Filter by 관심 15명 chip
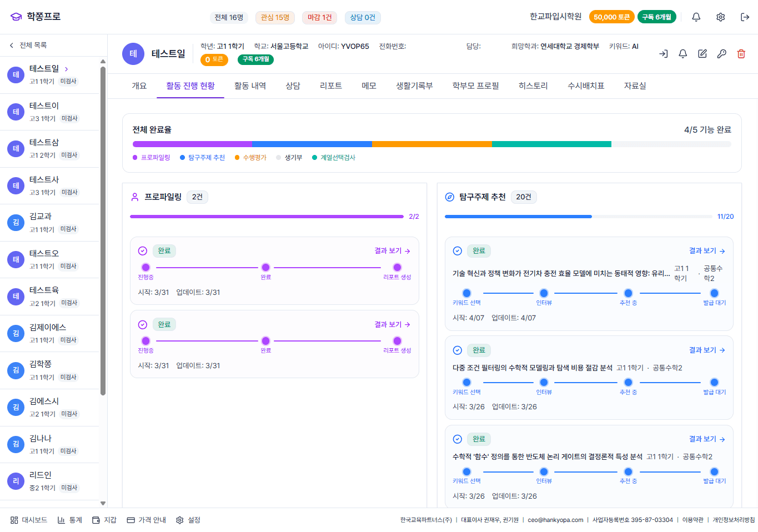This screenshot has width=758, height=532. pyautogui.click(x=275, y=18)
